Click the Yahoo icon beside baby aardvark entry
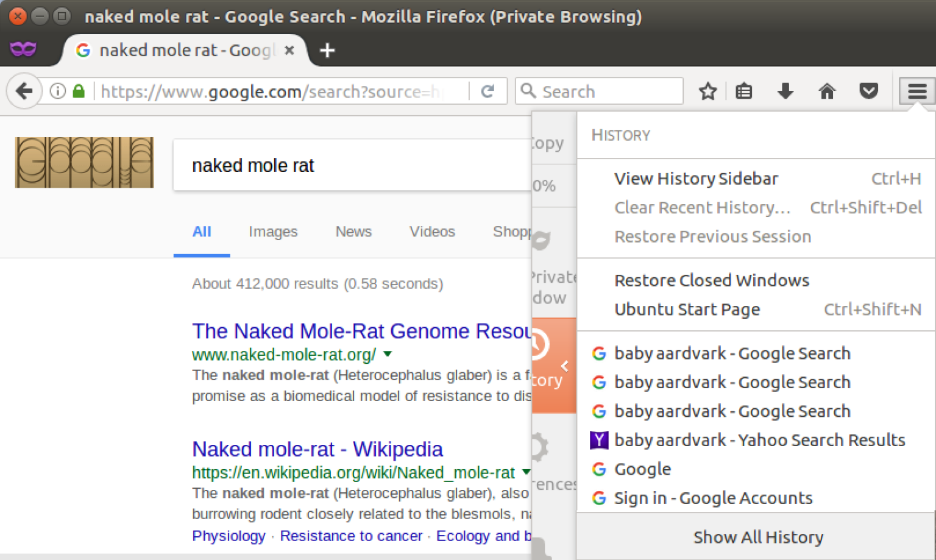Screen dimensions: 936x560 pyautogui.click(x=599, y=440)
